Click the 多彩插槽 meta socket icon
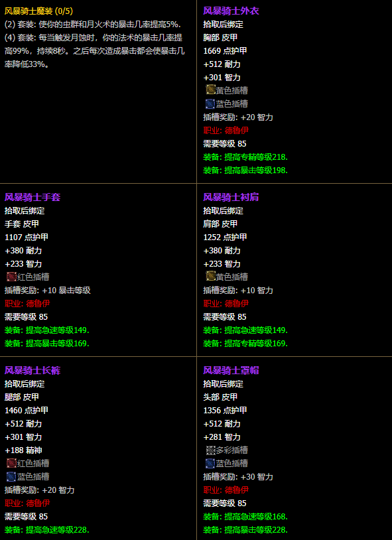The width and height of the screenshot is (392, 540). coord(210,450)
